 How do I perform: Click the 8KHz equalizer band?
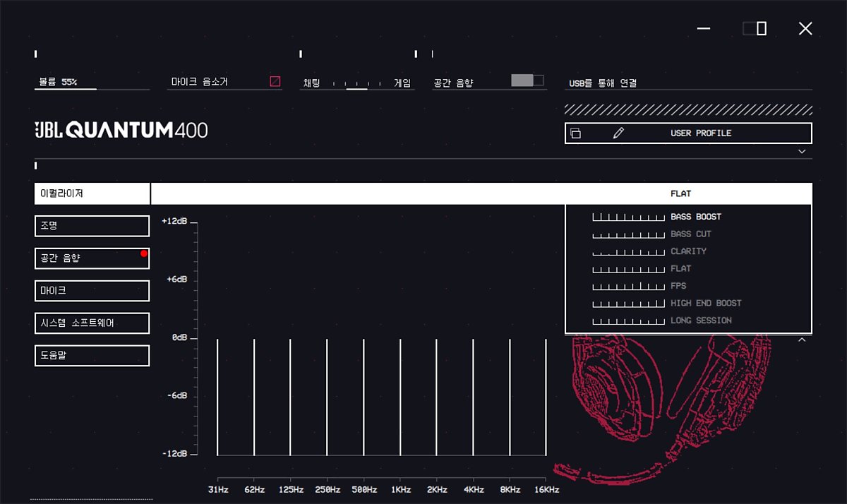coord(510,397)
